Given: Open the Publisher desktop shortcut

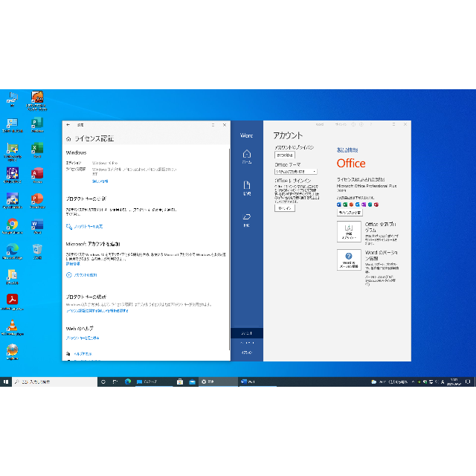Looking at the screenshot, I should pos(37,125).
